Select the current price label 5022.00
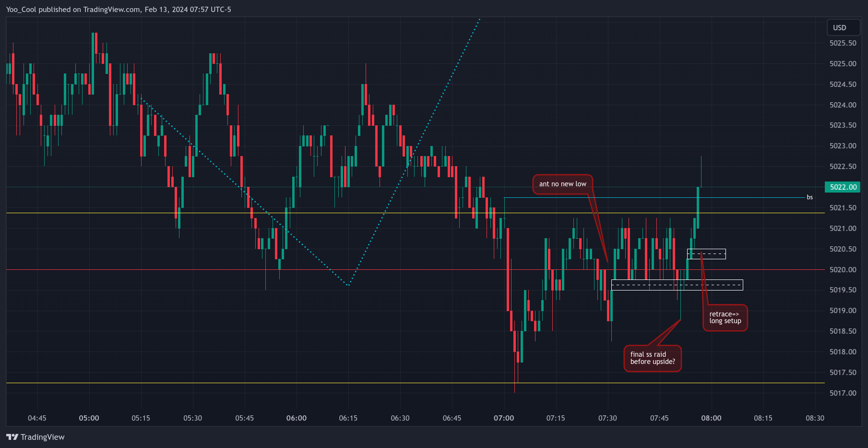 (x=843, y=187)
